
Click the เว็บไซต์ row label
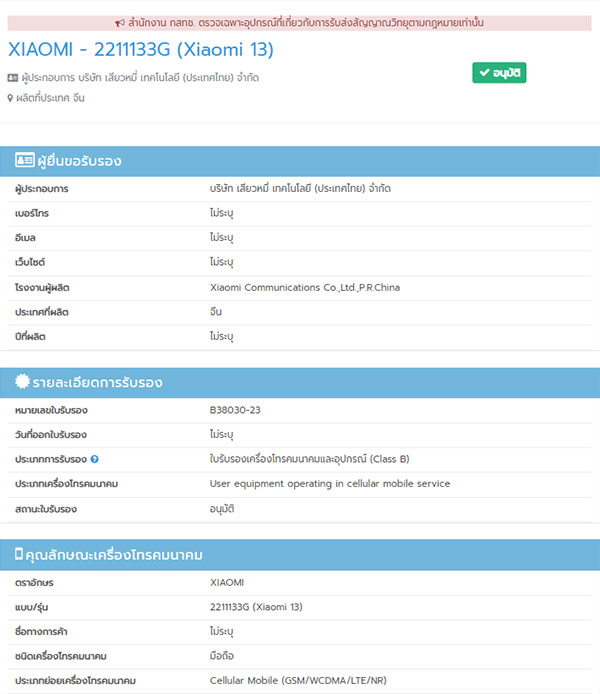pos(30,262)
